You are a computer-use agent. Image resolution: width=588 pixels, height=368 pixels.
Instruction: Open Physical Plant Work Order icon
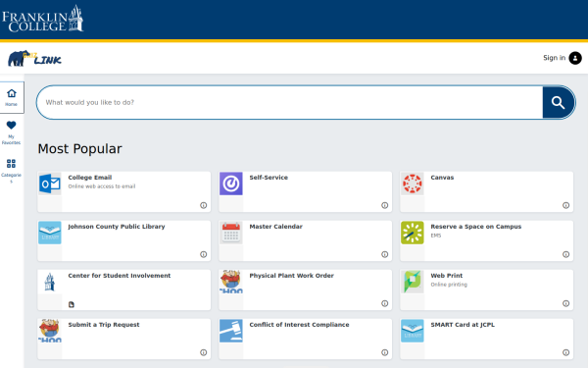click(x=231, y=282)
